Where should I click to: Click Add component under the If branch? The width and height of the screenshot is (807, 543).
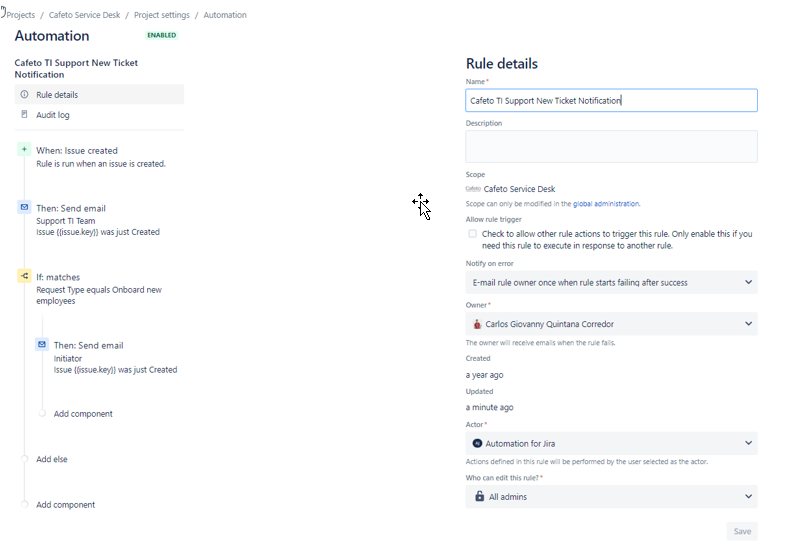point(83,414)
